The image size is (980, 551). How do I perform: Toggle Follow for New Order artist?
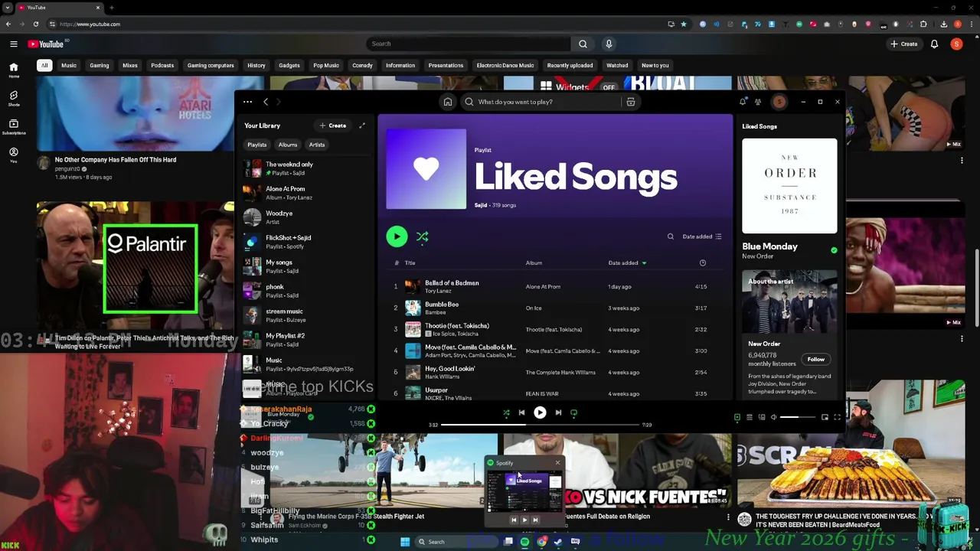click(815, 359)
